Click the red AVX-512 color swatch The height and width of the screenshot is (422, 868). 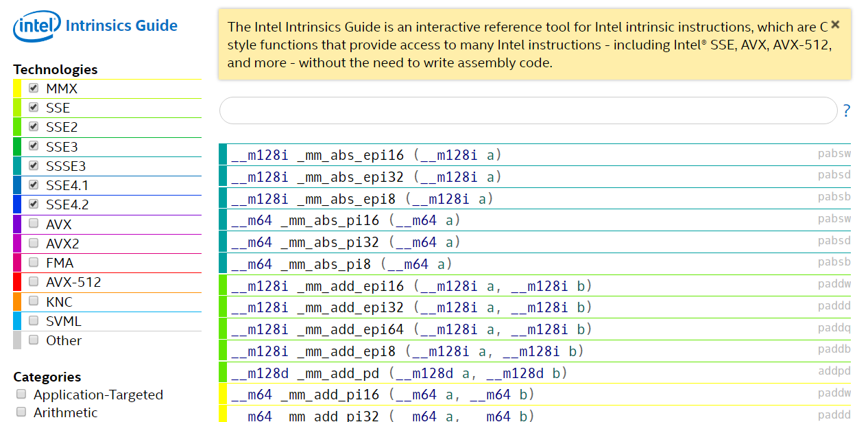(17, 282)
